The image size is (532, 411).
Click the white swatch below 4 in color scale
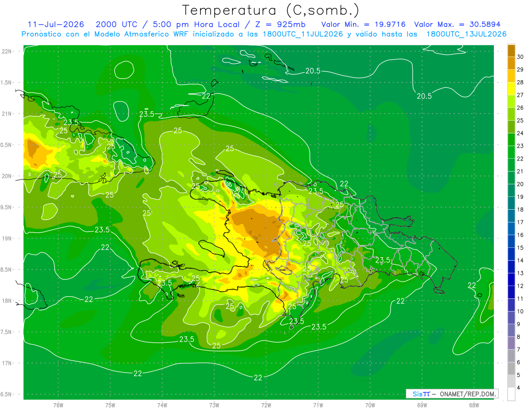tap(511, 394)
